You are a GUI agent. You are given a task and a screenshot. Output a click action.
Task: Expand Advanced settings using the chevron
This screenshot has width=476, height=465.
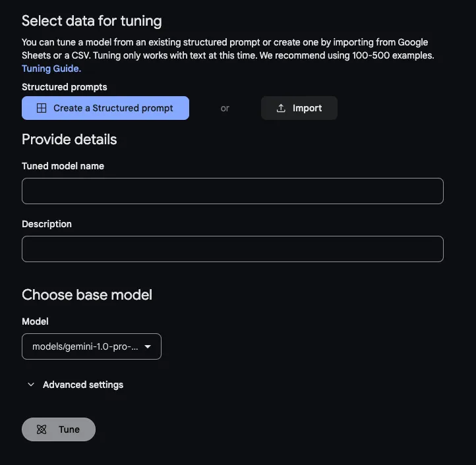click(31, 385)
